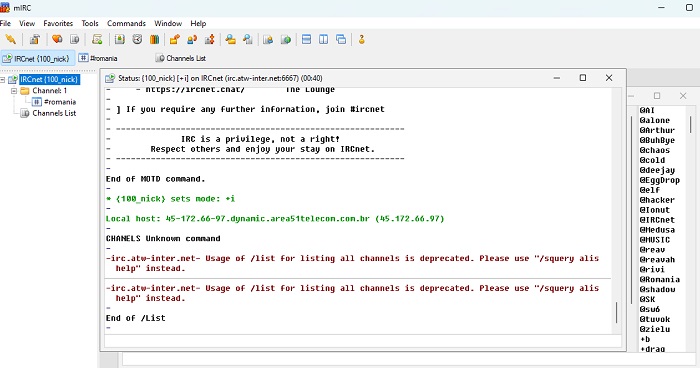Click the Status window vertical scrollbar thumb

pos(617,312)
